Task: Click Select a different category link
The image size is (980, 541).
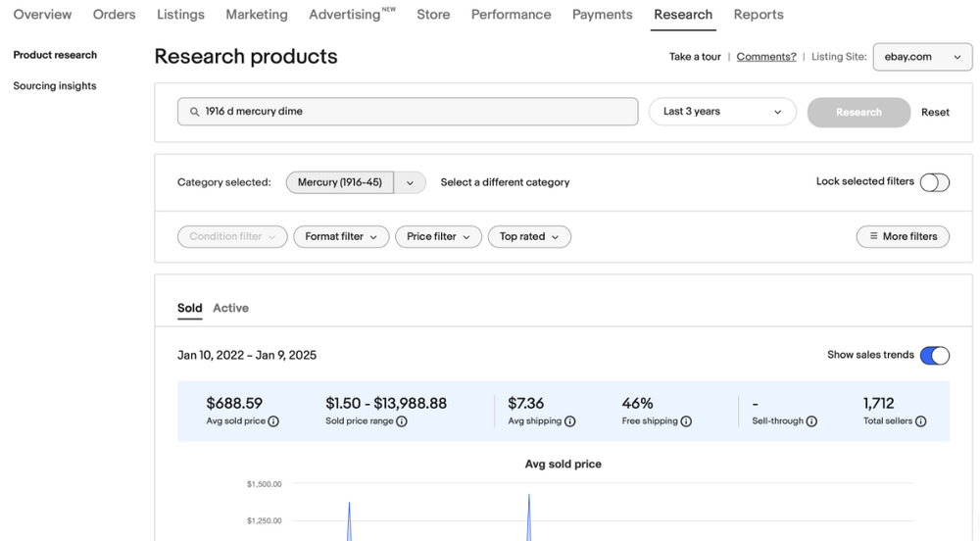Action: (x=505, y=182)
